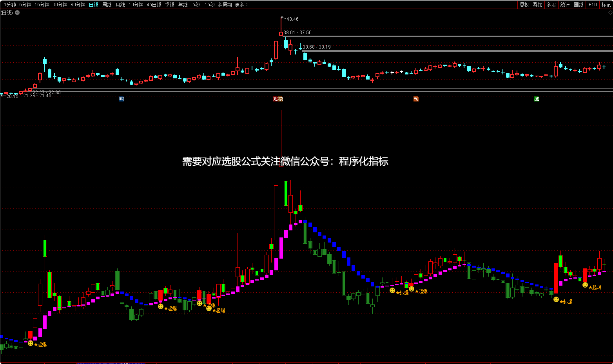Viewport: 613px width, 364px height.
Task: Click the orange 预 event marker
Action: tap(416, 99)
